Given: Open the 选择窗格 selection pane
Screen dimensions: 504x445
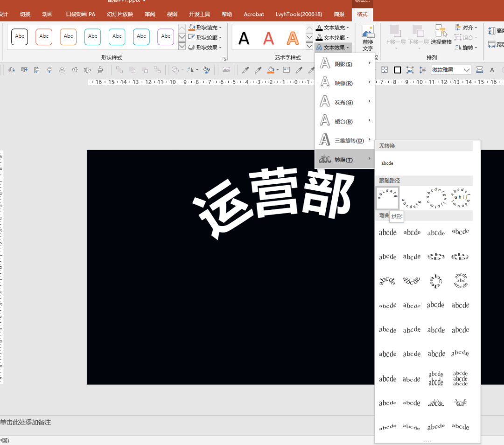Looking at the screenshot, I should point(441,35).
